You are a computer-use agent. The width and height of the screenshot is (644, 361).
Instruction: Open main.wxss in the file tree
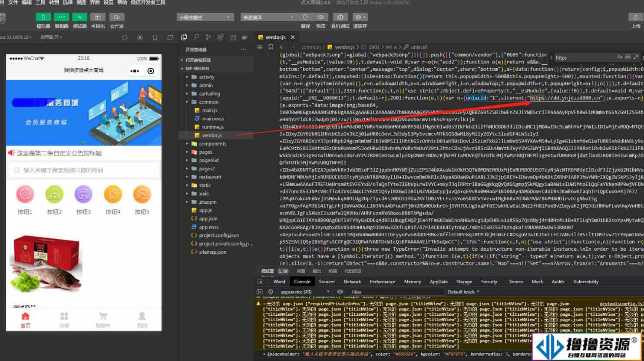[216, 119]
